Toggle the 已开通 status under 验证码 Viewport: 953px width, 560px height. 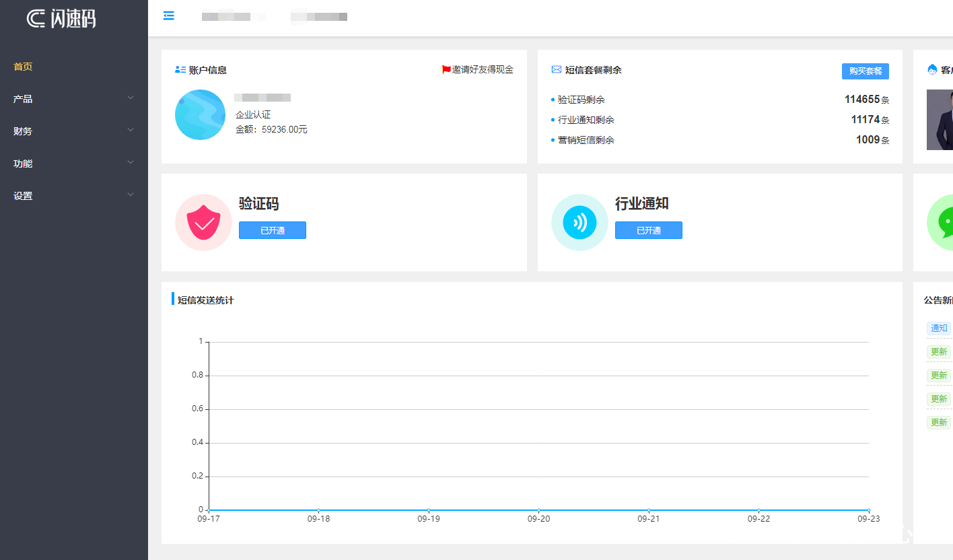pyautogui.click(x=272, y=230)
